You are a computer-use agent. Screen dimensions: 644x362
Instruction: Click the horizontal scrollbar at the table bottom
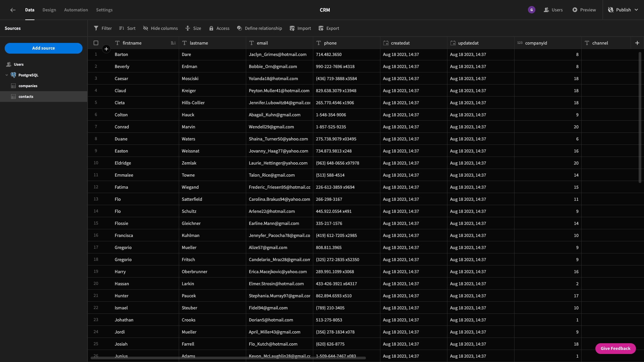228,358
